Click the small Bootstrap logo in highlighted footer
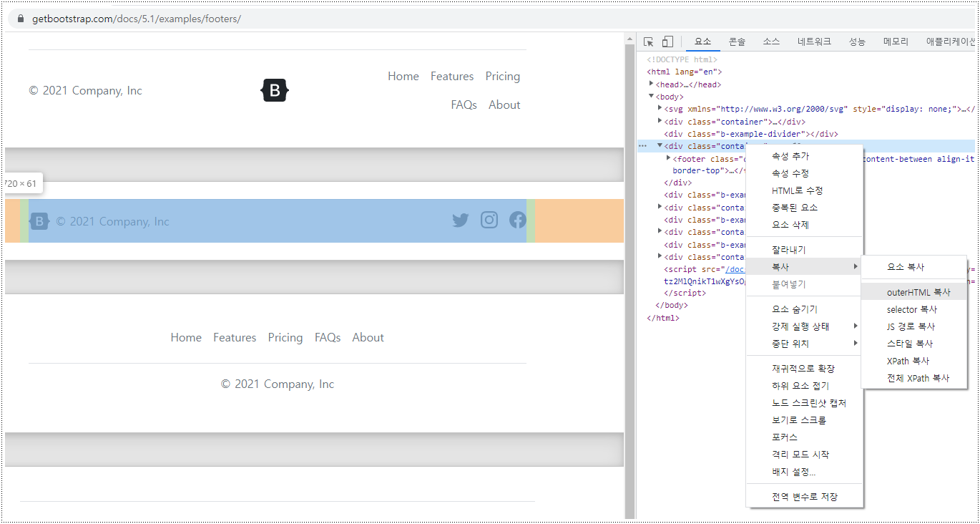 point(39,221)
